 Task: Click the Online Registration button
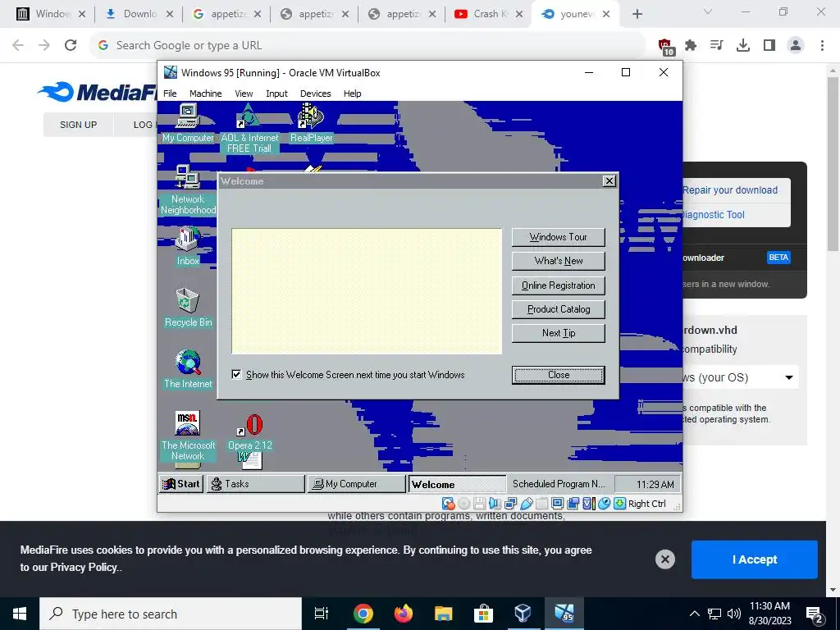[558, 285]
